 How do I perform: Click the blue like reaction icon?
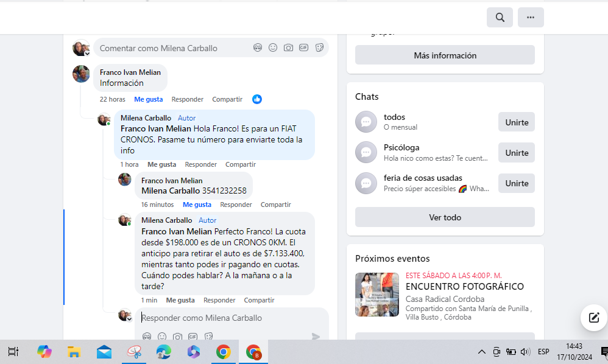coord(257,99)
